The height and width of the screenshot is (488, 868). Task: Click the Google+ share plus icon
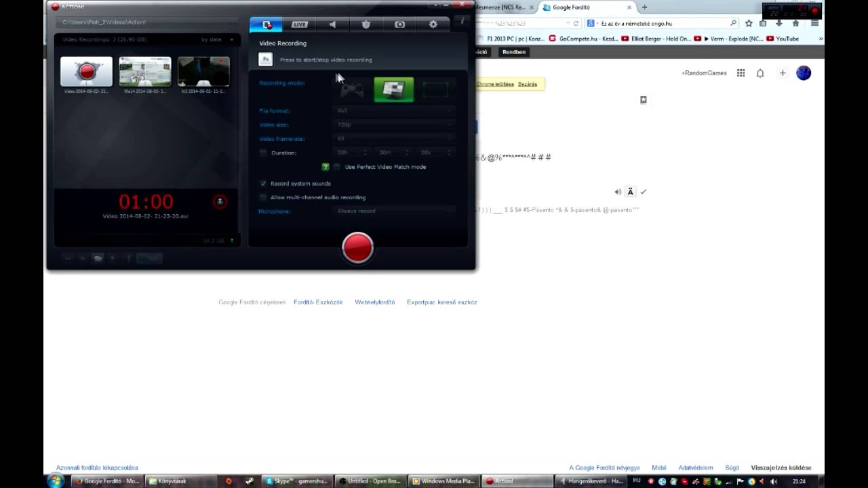783,73
